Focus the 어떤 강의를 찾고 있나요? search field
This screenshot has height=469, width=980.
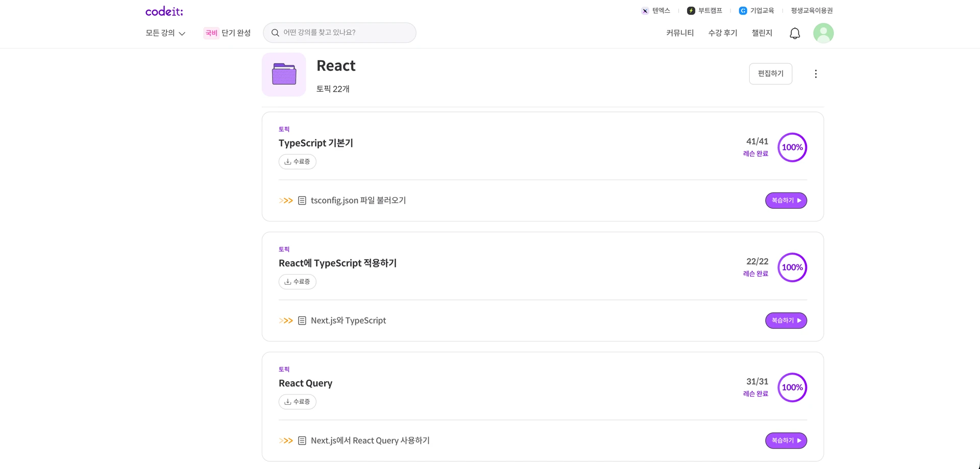point(339,33)
